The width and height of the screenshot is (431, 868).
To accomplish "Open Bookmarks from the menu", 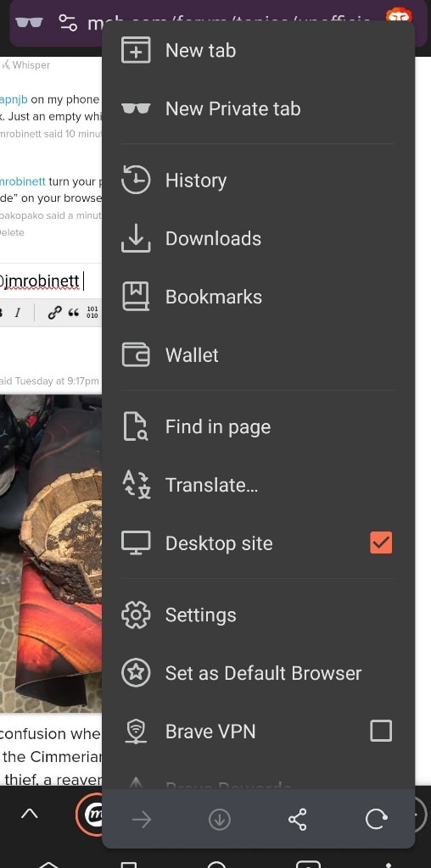I will 258,297.
